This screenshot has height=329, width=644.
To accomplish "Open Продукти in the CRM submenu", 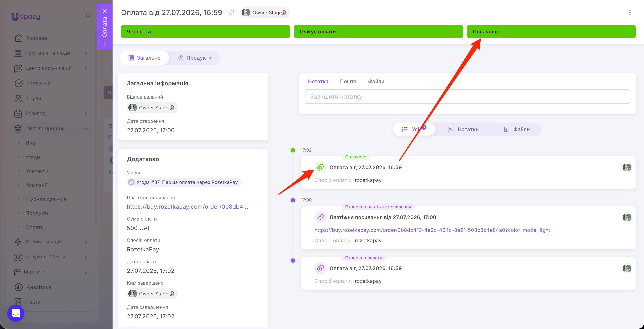I will [38, 213].
